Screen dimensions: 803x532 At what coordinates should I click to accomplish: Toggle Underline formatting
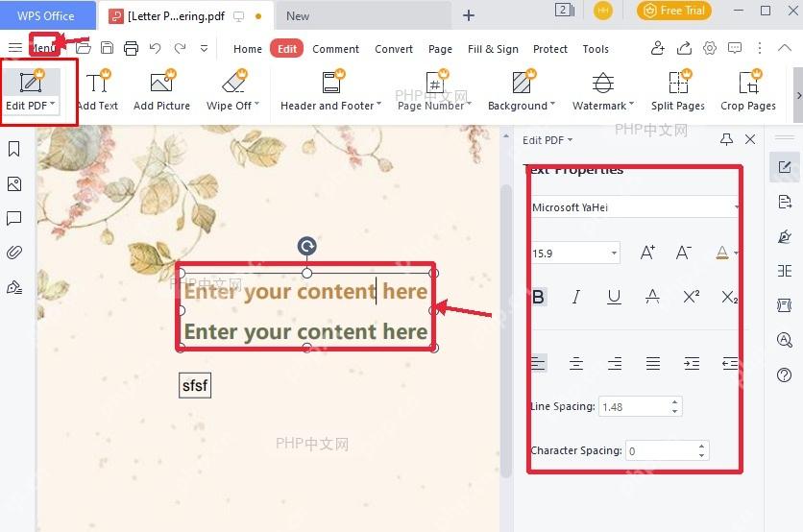(614, 297)
